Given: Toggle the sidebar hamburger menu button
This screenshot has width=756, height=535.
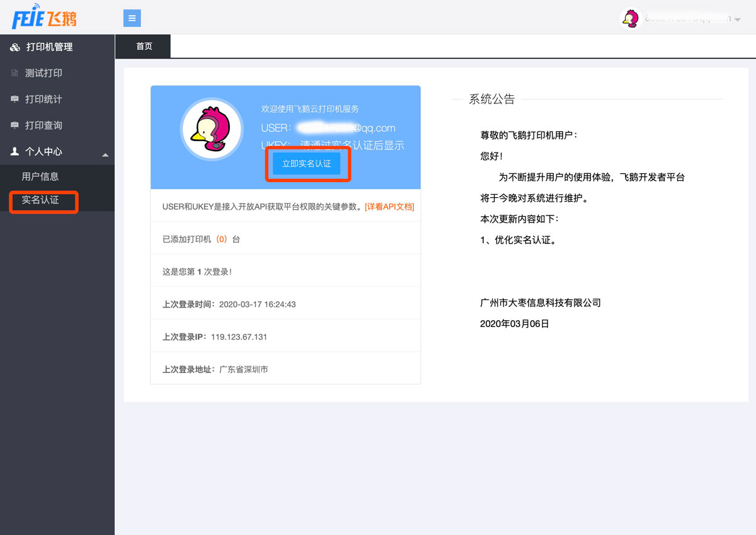Looking at the screenshot, I should 132,18.
